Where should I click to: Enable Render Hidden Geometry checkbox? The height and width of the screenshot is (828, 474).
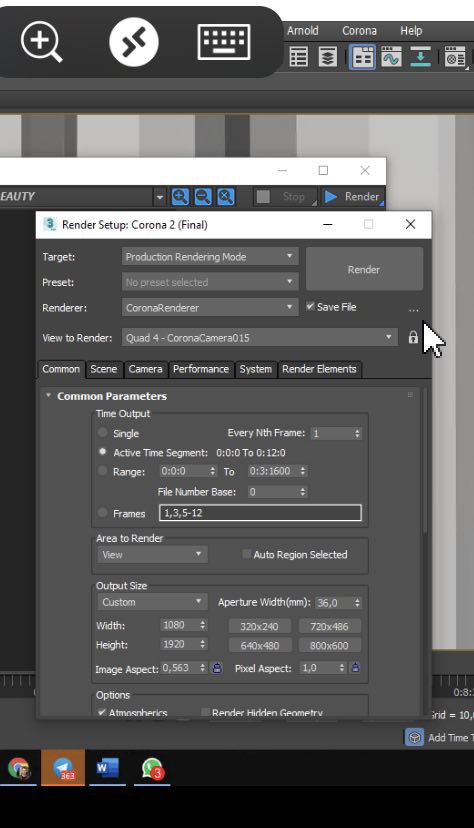206,712
